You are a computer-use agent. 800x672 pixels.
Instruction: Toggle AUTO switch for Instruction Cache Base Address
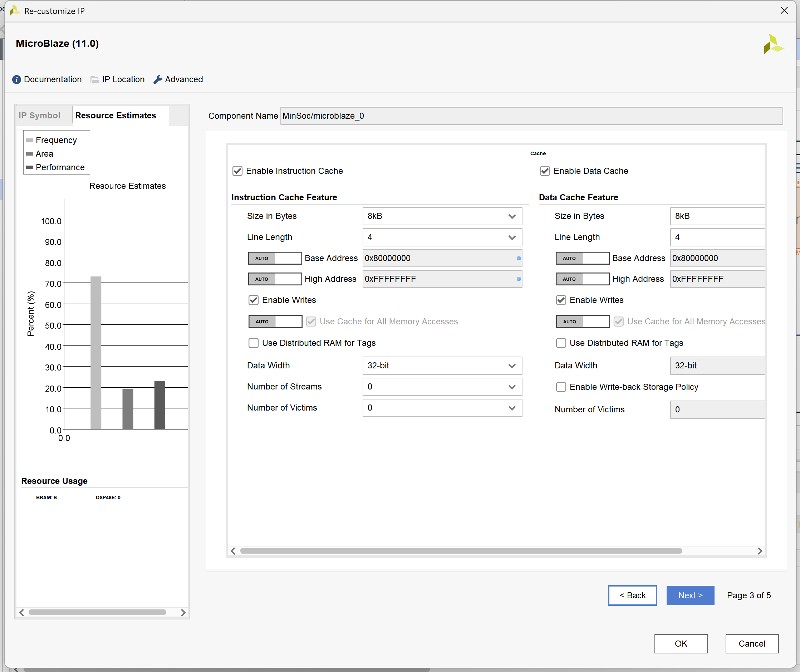pos(275,258)
